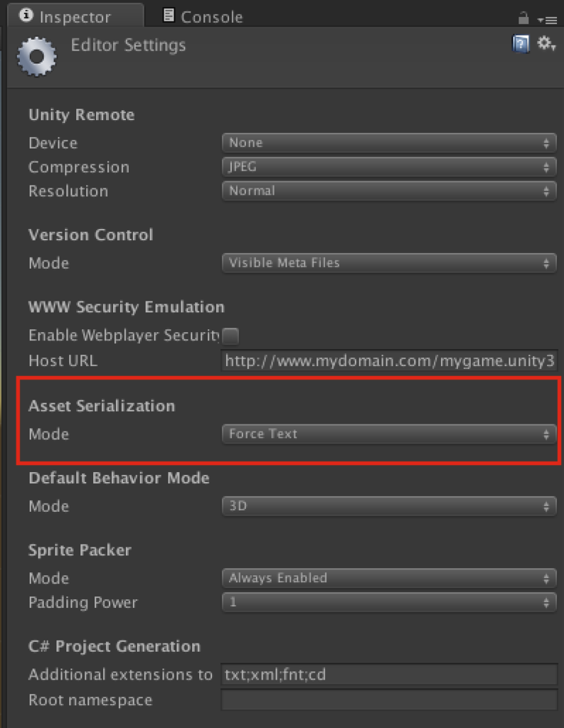Viewport: 564px width, 728px height.
Task: Open the Resolution dropdown set to Normal
Action: coord(389,191)
